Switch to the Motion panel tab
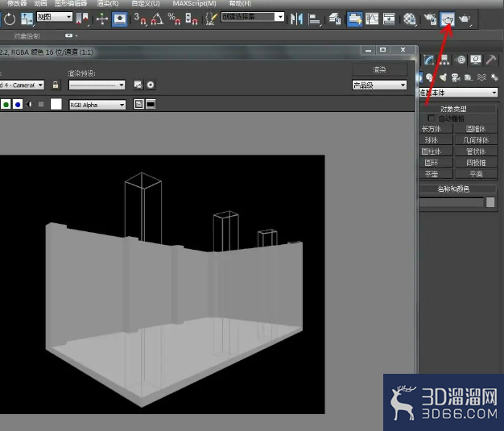Screen dimensions: 504x431 (x=461, y=60)
